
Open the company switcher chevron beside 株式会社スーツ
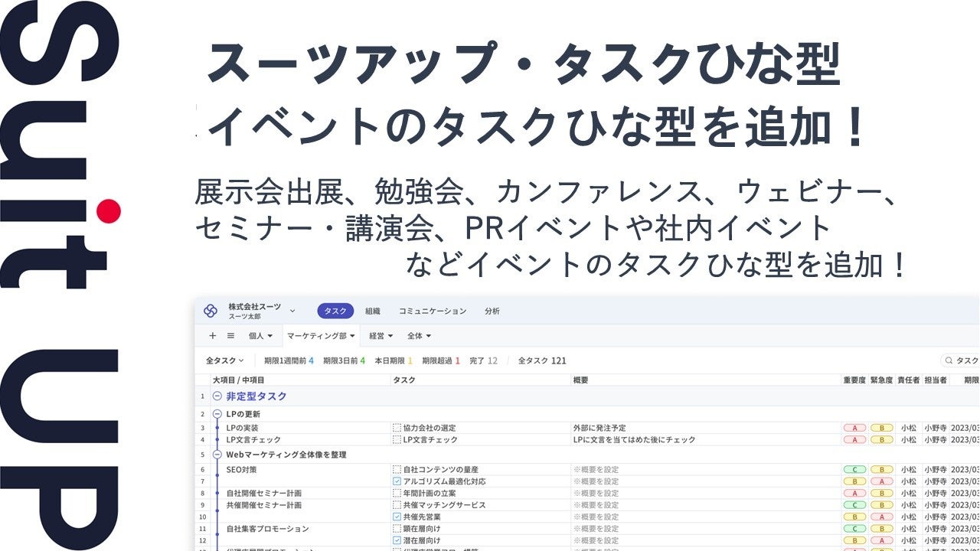[292, 311]
